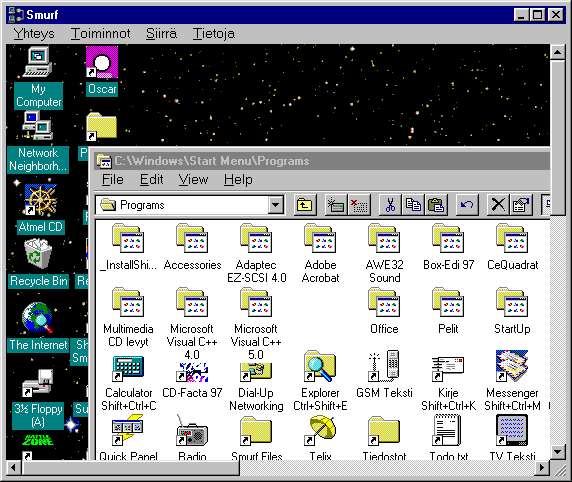Screen dimensions: 572x482
Task: Click the Properties toolbar icon
Action: click(x=521, y=205)
